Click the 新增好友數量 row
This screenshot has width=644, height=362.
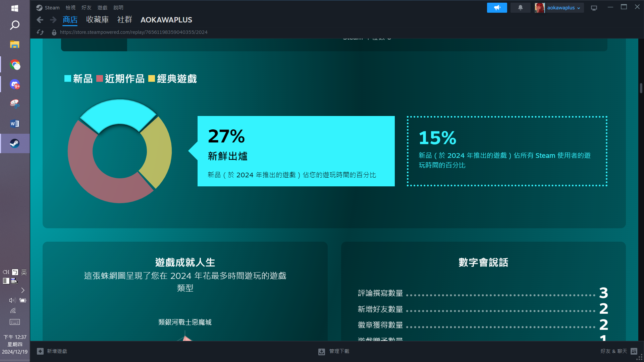tap(483, 309)
